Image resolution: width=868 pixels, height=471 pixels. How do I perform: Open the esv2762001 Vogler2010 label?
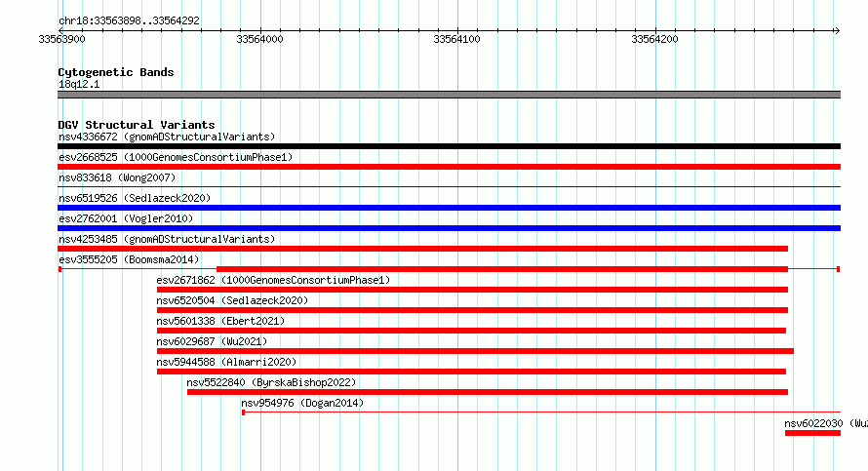pyautogui.click(x=126, y=218)
